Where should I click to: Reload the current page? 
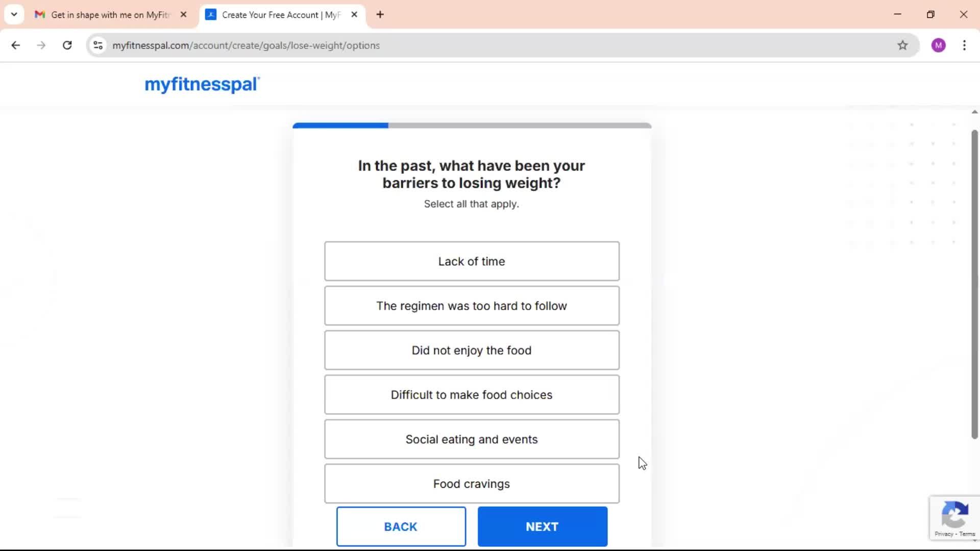(67, 45)
